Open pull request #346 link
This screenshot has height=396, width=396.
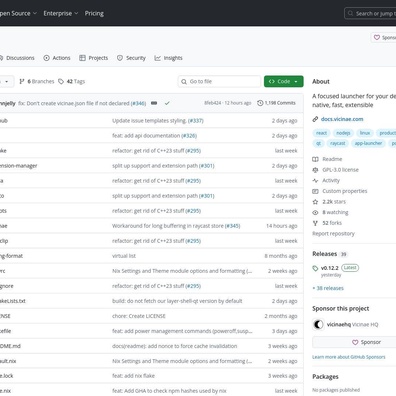point(138,103)
